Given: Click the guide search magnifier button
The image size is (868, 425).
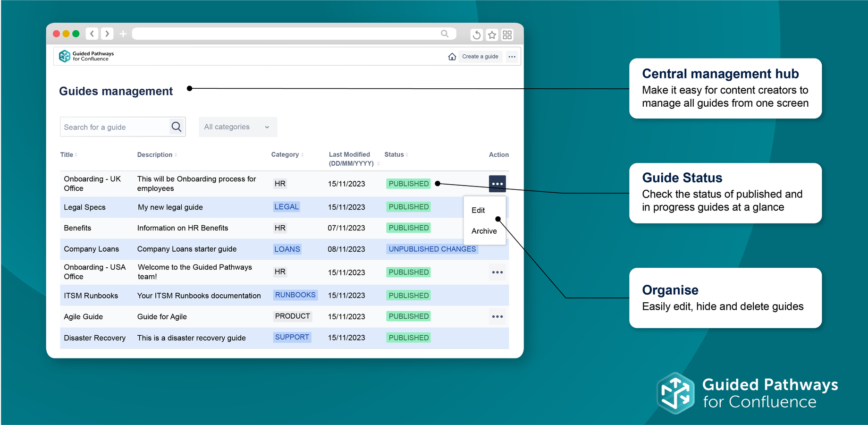Looking at the screenshot, I should [177, 127].
